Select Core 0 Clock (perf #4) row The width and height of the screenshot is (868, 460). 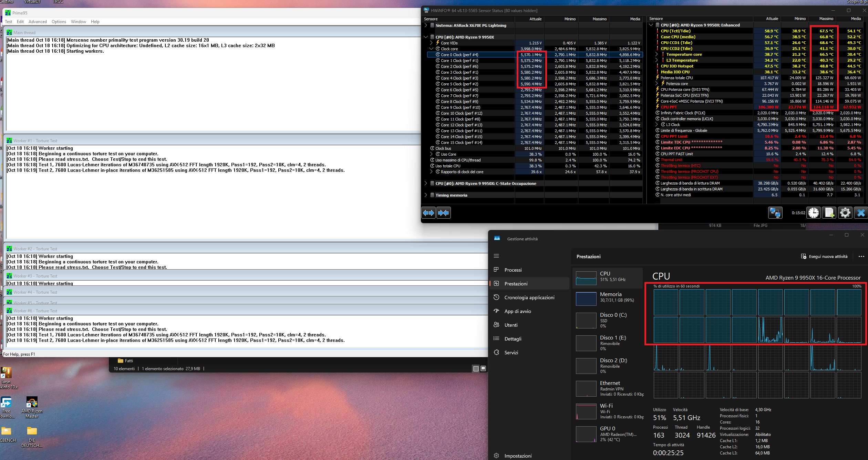click(535, 55)
